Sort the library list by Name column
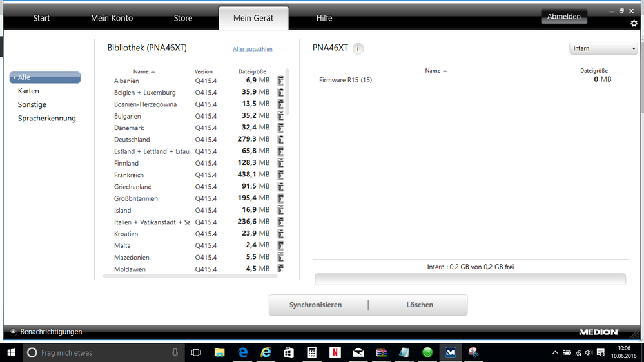This screenshot has height=362, width=644. (x=141, y=71)
